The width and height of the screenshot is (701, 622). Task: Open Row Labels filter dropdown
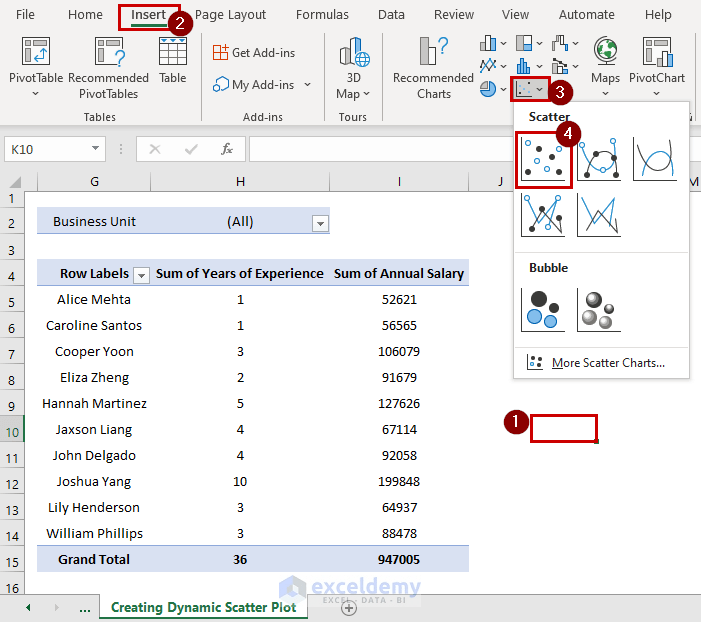coord(141,275)
